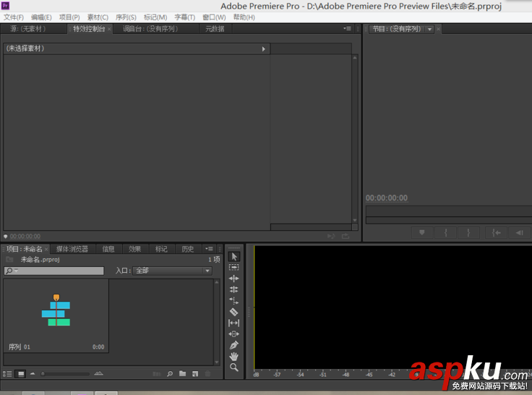Select the Ripple Edit tool
Viewport: 532px width, 395px height.
233,279
